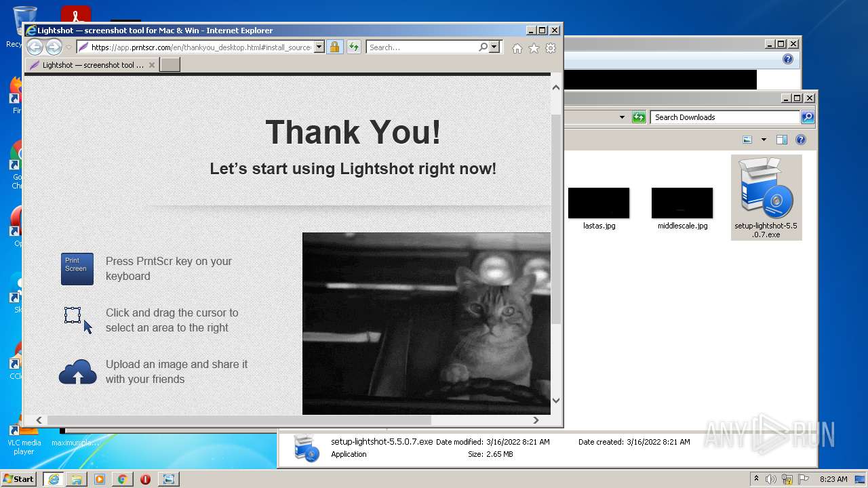Click the help icon in Downloads window
This screenshot has height=488, width=868.
(x=801, y=140)
